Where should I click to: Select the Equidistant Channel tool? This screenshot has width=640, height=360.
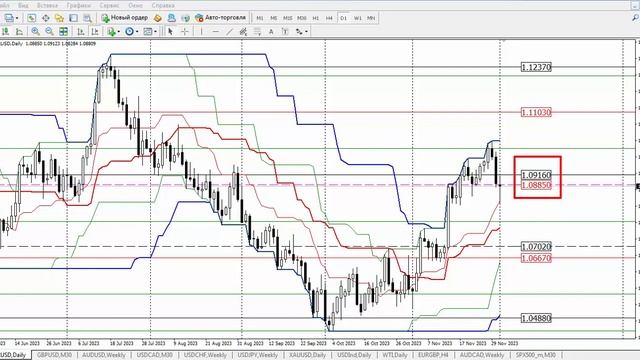coord(243,31)
